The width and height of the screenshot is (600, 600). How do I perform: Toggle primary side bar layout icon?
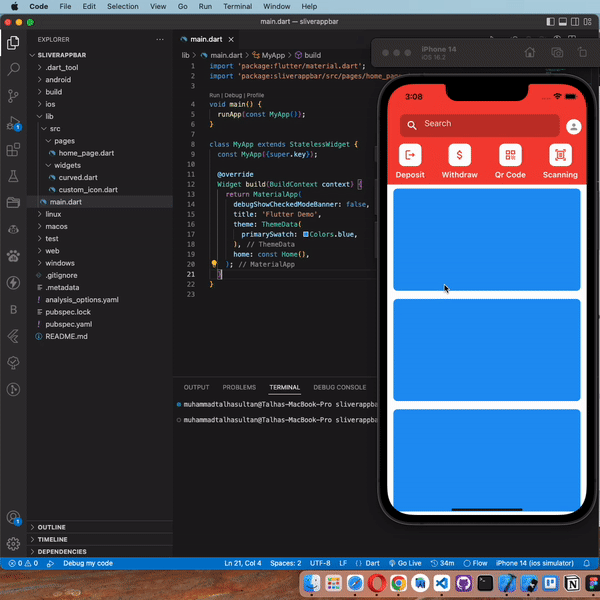(550, 22)
